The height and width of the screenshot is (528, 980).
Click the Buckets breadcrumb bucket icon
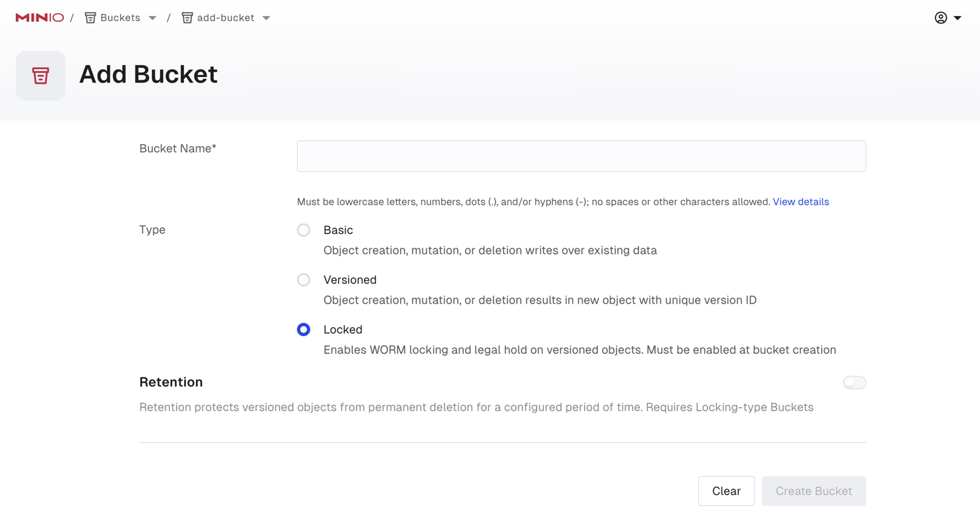click(x=90, y=18)
